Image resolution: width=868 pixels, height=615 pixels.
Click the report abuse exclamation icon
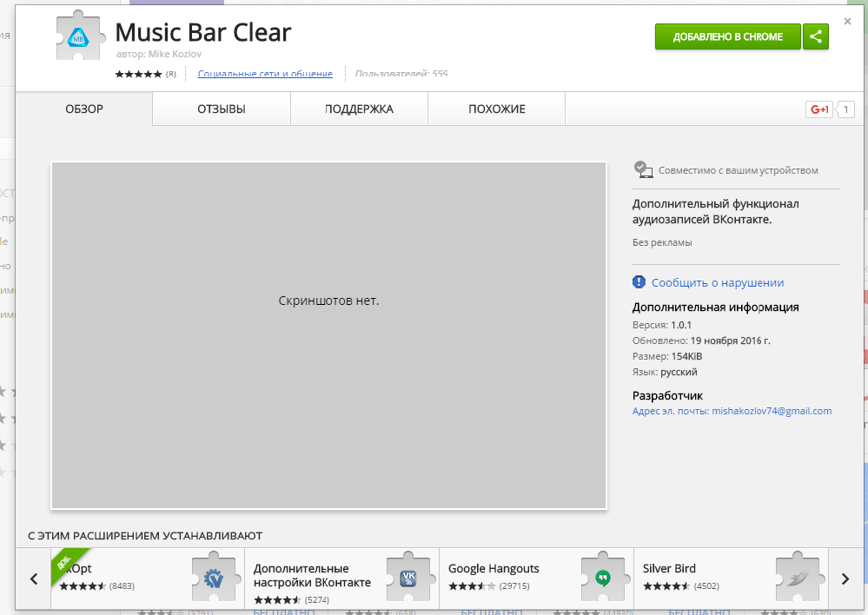tap(639, 282)
